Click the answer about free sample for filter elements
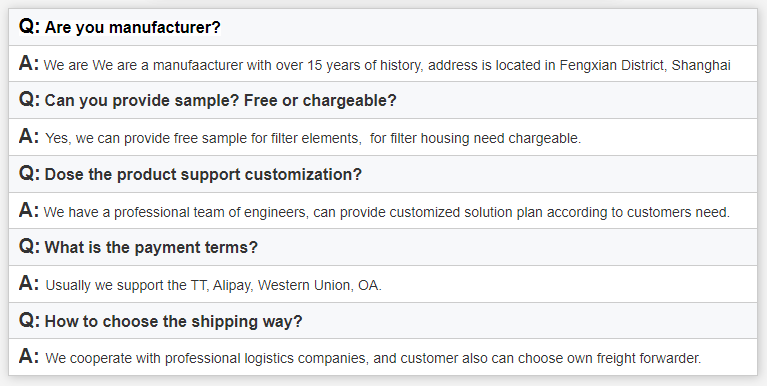The width and height of the screenshot is (767, 386). (x=313, y=138)
